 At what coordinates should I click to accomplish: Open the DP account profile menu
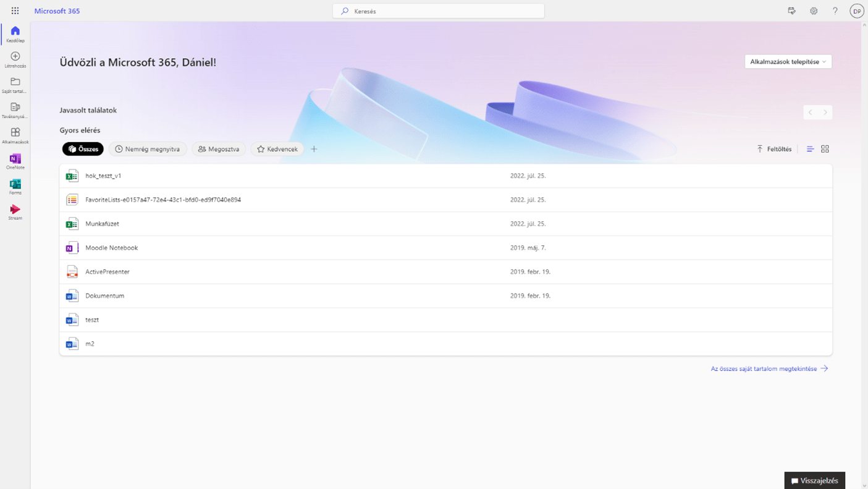point(856,11)
